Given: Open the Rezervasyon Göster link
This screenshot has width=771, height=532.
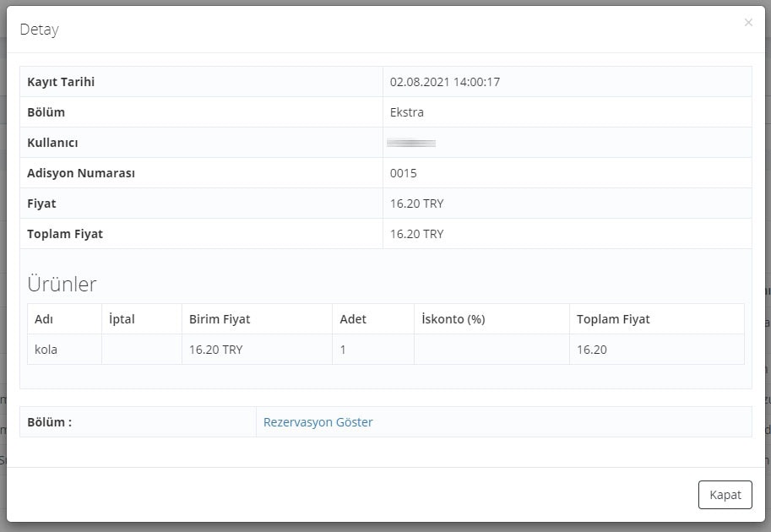Looking at the screenshot, I should click(x=318, y=422).
